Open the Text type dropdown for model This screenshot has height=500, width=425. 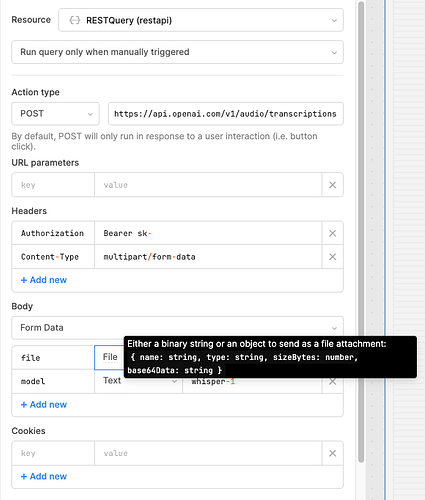tap(138, 381)
